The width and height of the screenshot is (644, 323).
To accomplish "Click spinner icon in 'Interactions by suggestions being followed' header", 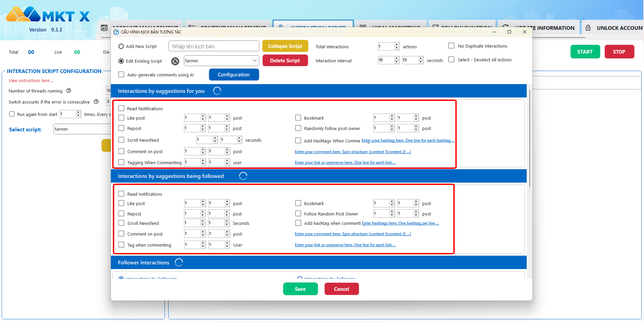I will [x=243, y=176].
